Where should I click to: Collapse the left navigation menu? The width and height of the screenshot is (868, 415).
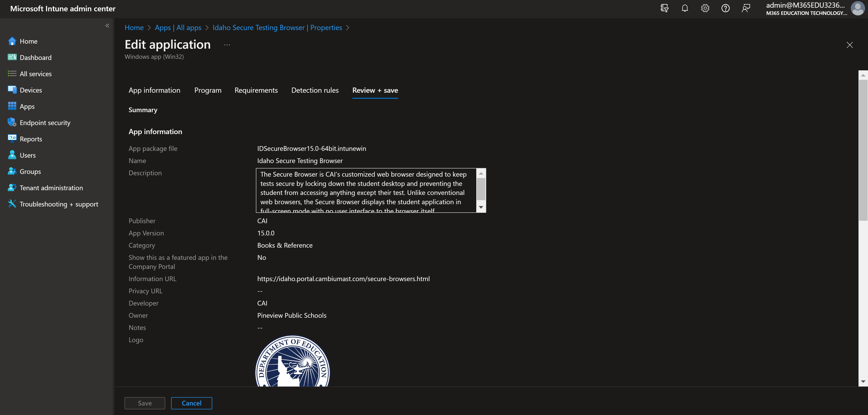tap(107, 26)
